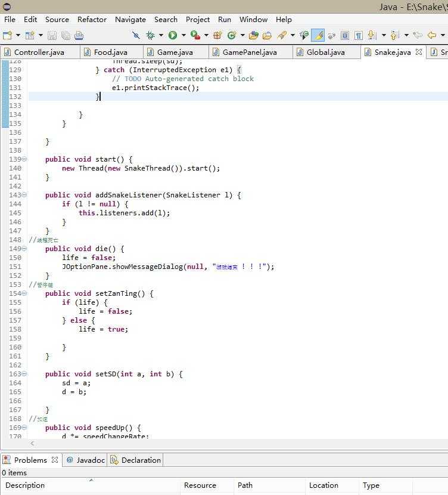
Task: Sort problems by Description column header
Action: [x=91, y=485]
